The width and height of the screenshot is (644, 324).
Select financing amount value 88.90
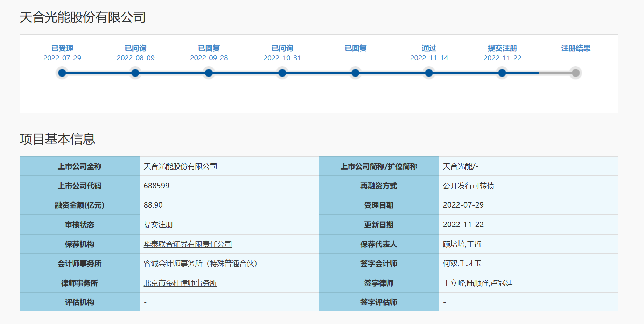pos(153,205)
